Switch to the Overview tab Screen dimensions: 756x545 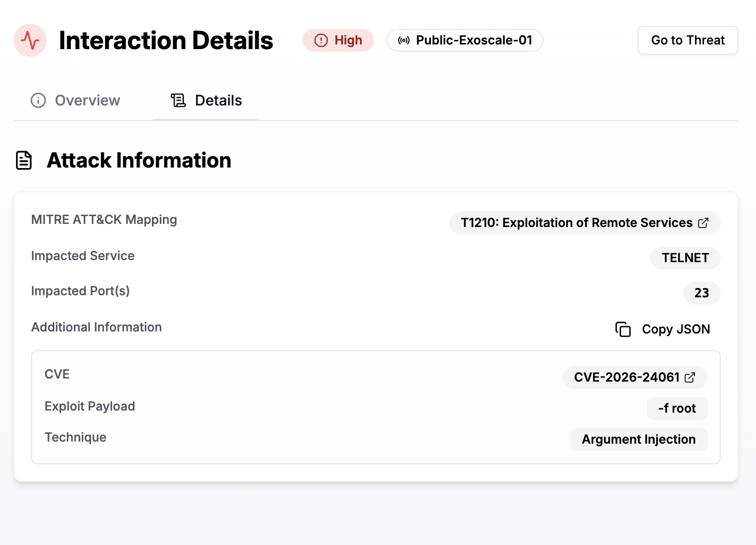pos(87,100)
